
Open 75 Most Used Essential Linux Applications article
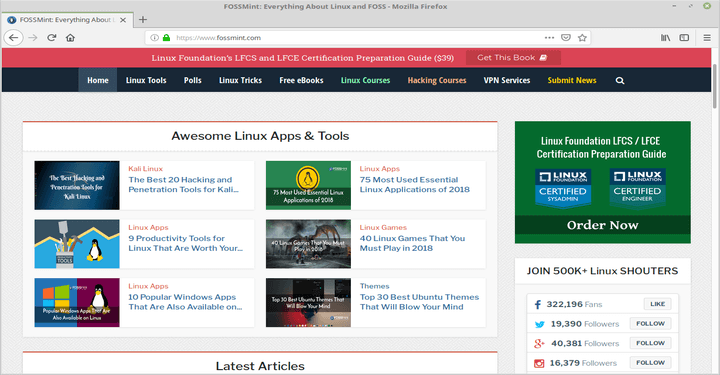coord(415,185)
